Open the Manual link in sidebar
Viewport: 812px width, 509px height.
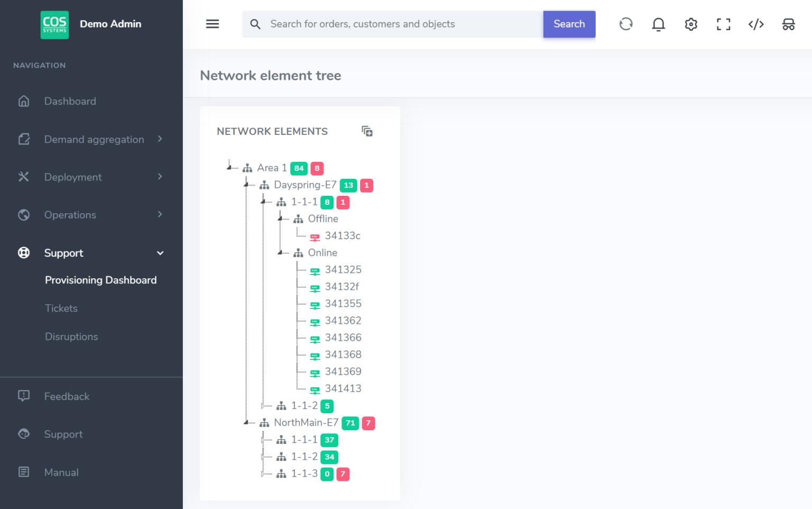[61, 472]
